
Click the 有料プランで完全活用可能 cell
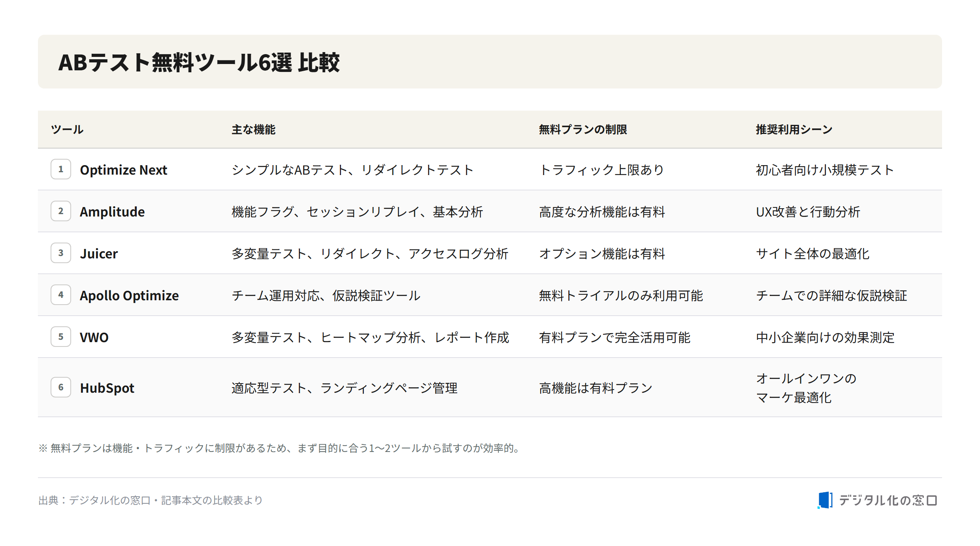pyautogui.click(x=615, y=337)
